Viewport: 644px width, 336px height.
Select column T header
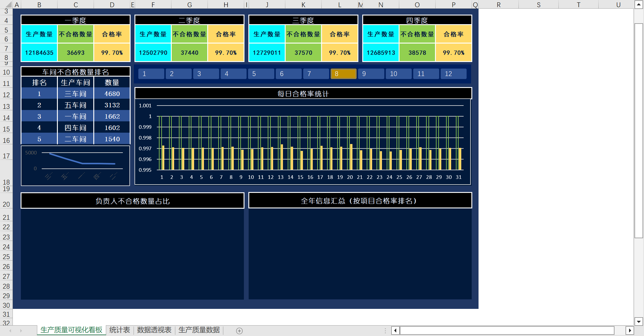point(578,4)
